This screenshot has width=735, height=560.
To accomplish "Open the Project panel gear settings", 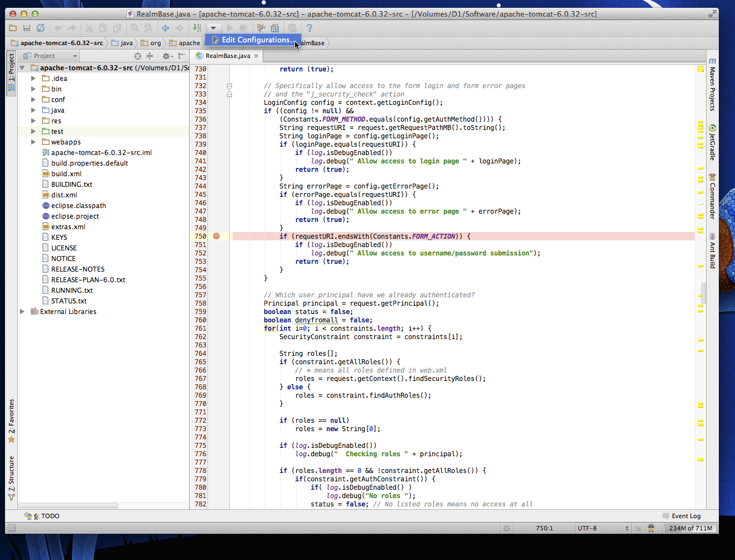I will click(x=167, y=56).
